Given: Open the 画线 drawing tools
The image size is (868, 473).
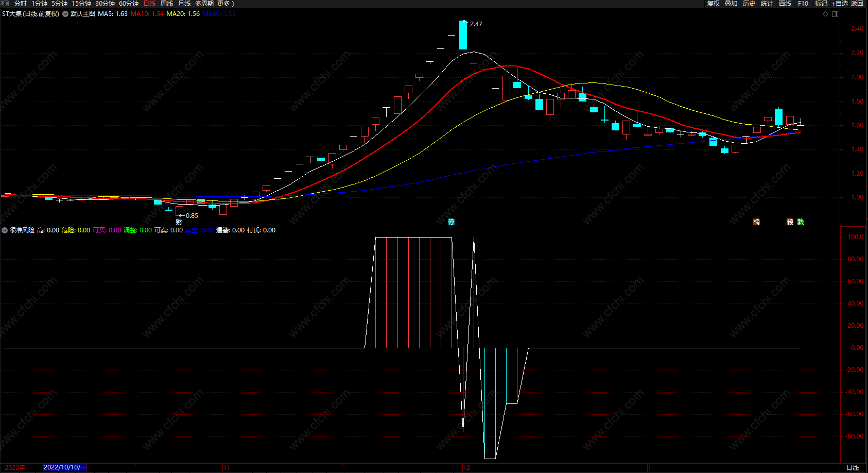Looking at the screenshot, I should (x=785, y=4).
